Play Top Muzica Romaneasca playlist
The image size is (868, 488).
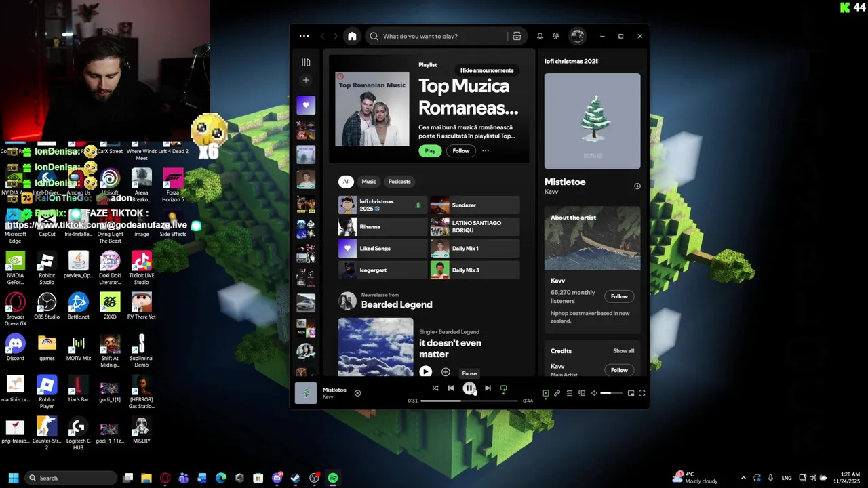(x=430, y=151)
